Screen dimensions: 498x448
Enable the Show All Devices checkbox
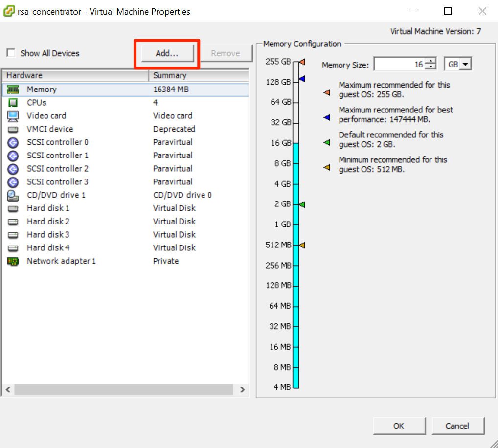[x=11, y=53]
